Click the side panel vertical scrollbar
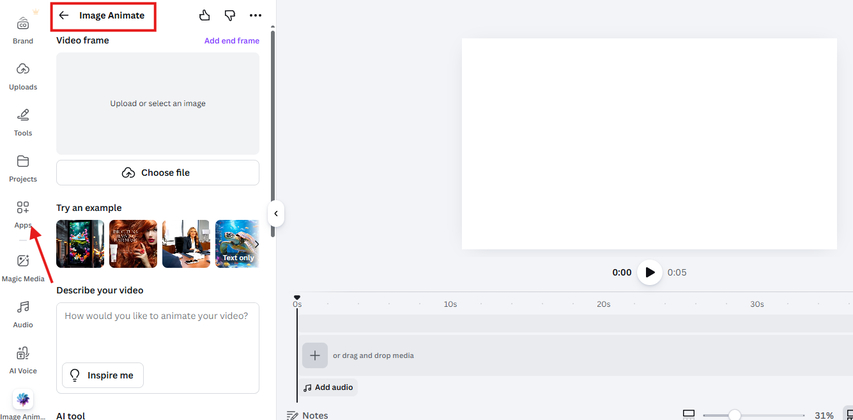The height and width of the screenshot is (420, 853). click(x=273, y=133)
